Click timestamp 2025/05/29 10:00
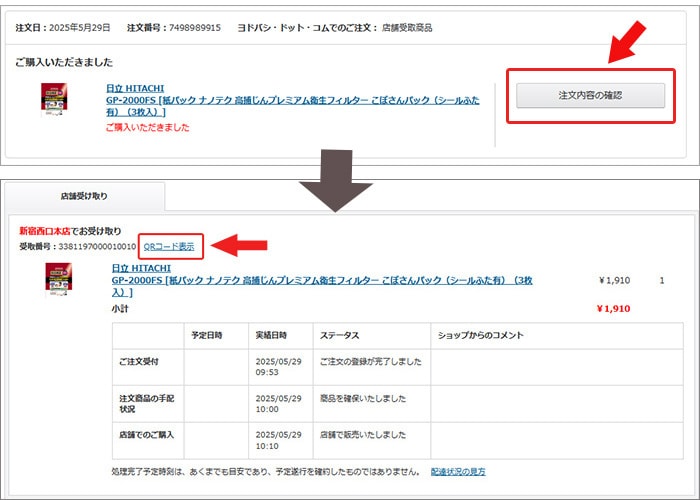 [x=278, y=404]
